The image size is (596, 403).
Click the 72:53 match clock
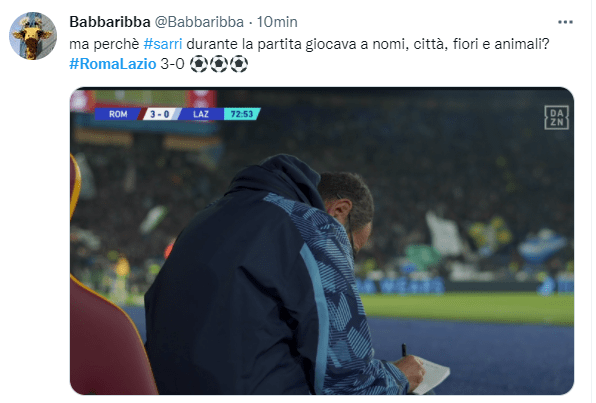[x=242, y=114]
